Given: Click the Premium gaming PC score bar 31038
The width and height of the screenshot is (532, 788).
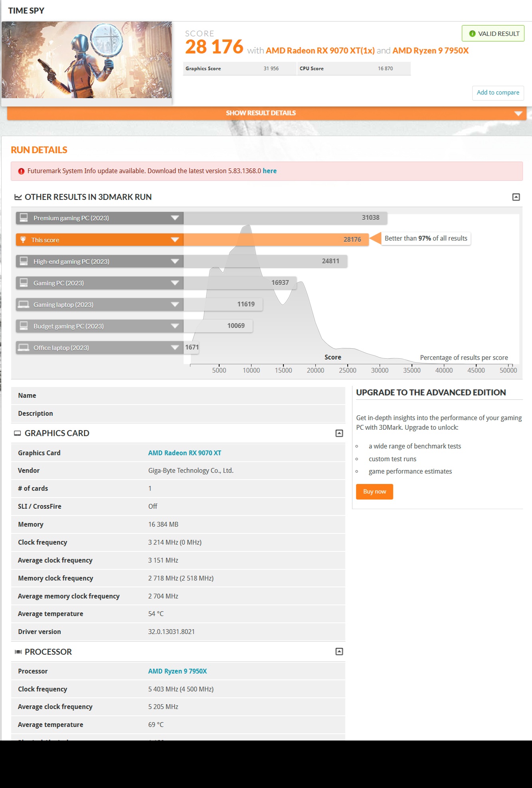Looking at the screenshot, I should pos(285,218).
